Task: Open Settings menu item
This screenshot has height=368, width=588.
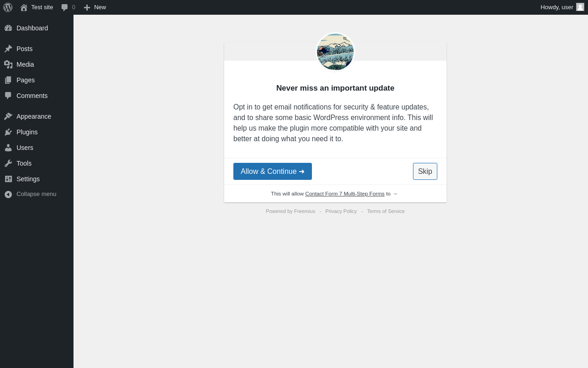Action: [x=37, y=179]
